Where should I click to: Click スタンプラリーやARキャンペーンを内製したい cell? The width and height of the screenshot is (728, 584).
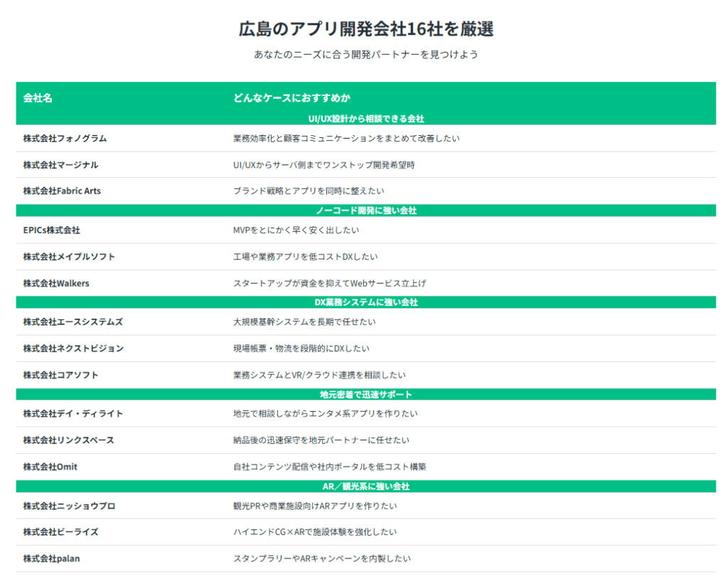[x=322, y=559]
